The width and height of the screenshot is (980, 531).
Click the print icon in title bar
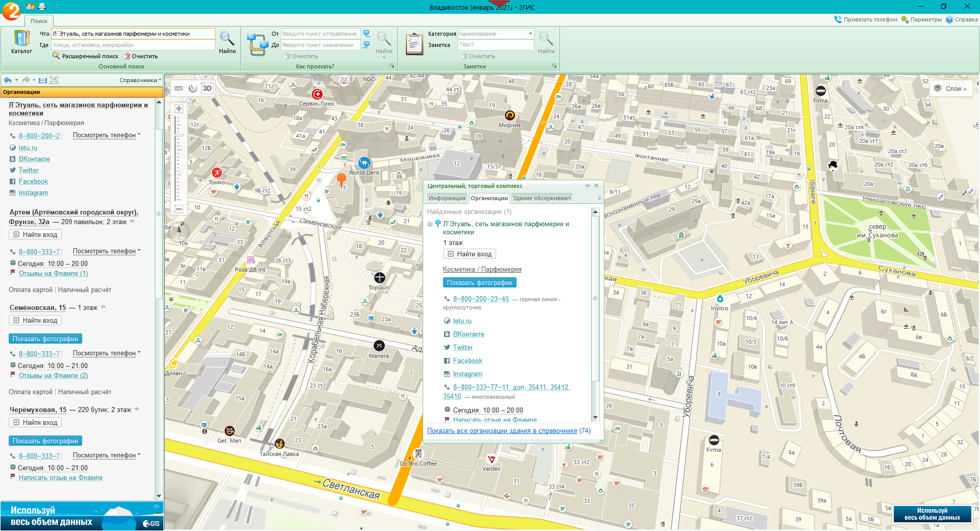click(x=42, y=7)
